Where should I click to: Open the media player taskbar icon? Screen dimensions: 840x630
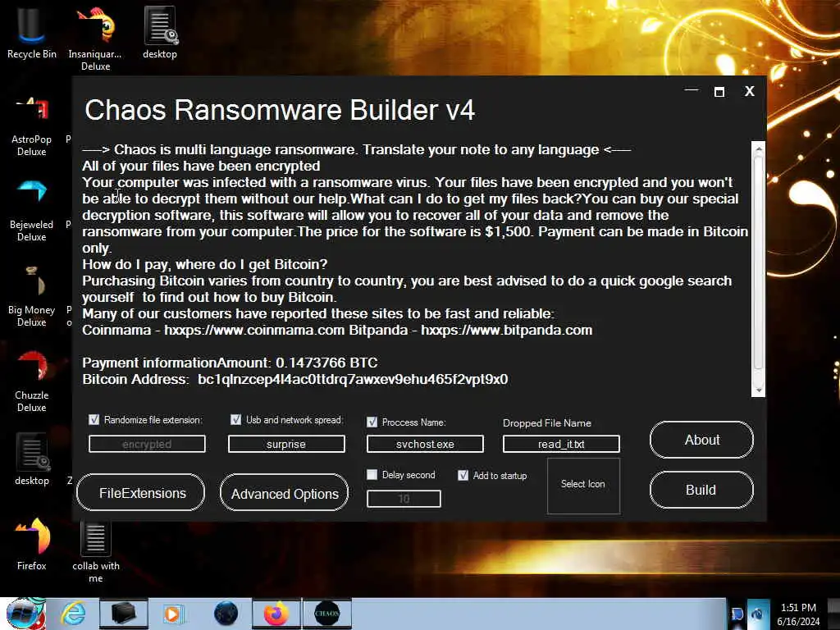click(173, 614)
